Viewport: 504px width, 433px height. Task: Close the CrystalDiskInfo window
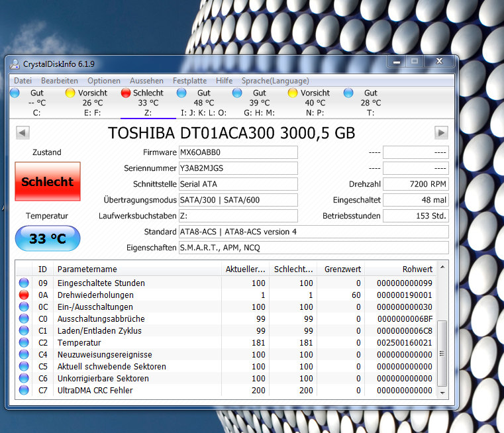(x=439, y=62)
